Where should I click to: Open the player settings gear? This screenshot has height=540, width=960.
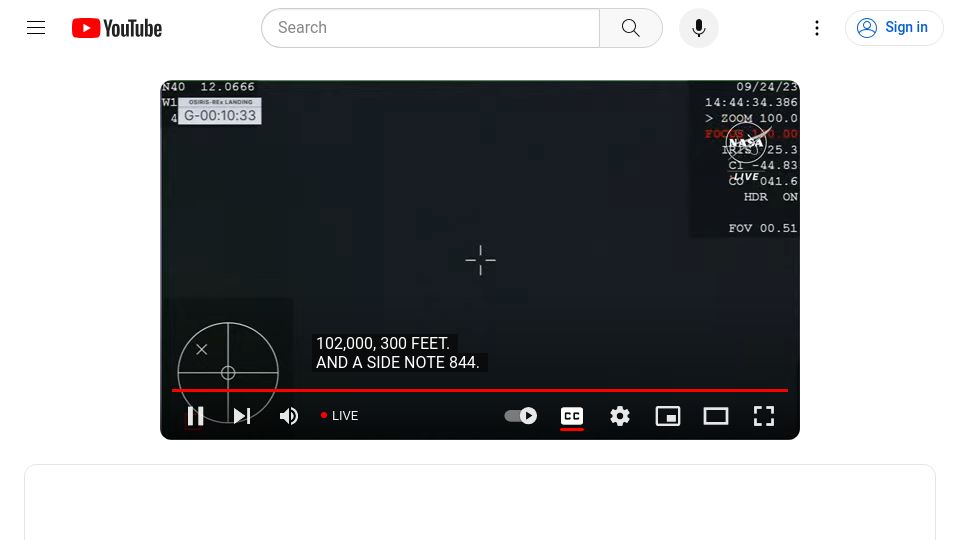(x=620, y=416)
